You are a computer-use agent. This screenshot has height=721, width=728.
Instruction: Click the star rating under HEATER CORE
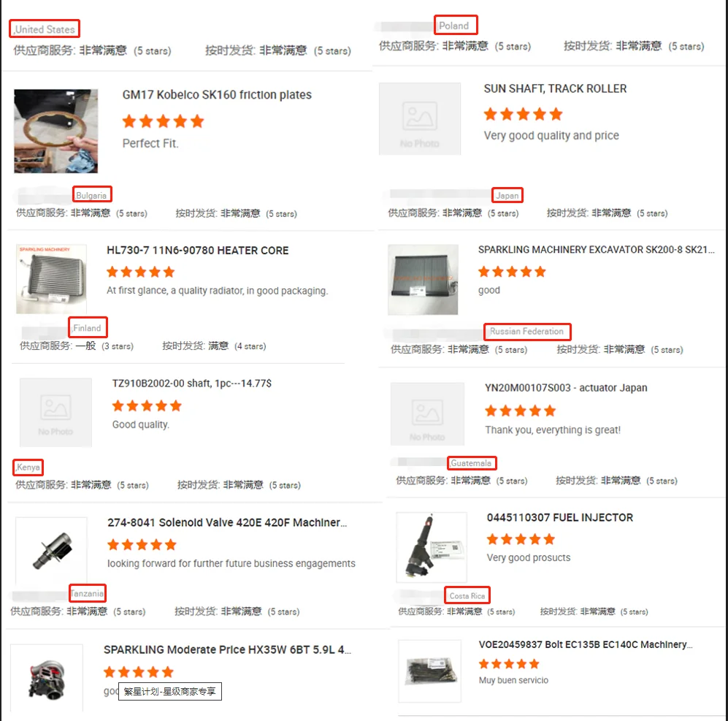point(141,272)
